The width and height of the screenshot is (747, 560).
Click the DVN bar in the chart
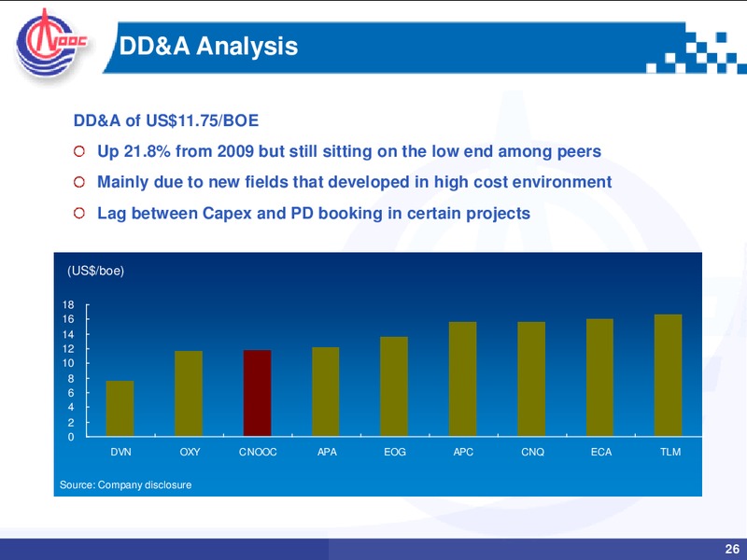click(x=120, y=408)
